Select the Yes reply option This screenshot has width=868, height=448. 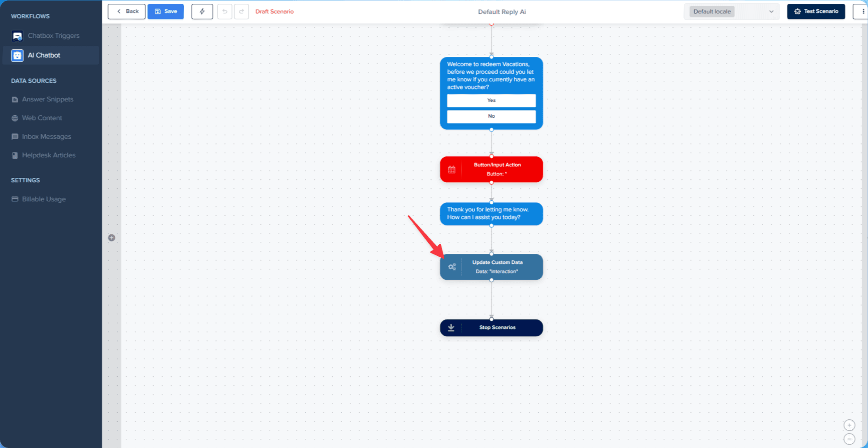click(x=491, y=100)
